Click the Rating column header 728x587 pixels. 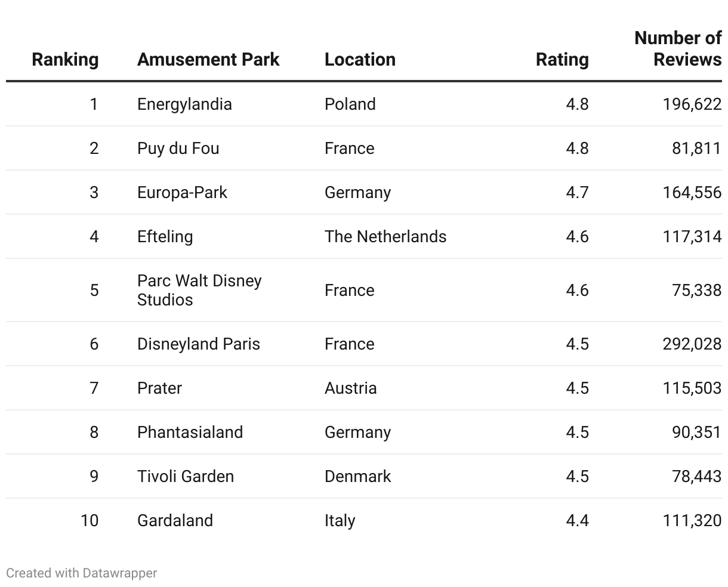tap(562, 60)
